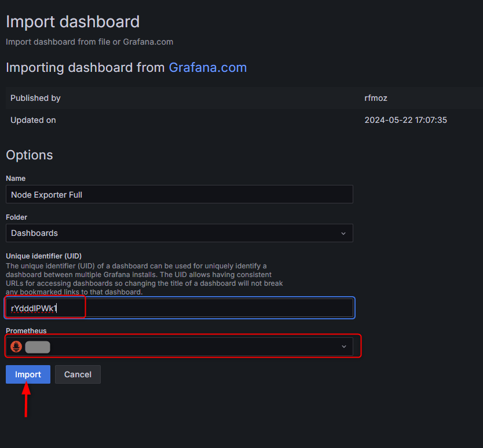483x448 pixels.
Task: Open the Prometheus data source dropdown
Action: 180,347
